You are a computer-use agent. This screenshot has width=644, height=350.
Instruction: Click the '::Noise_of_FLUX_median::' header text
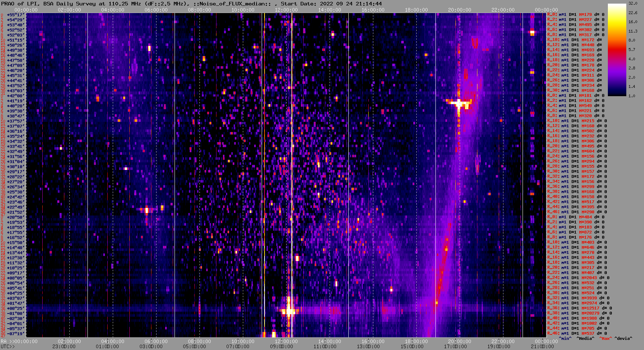pyautogui.click(x=232, y=4)
